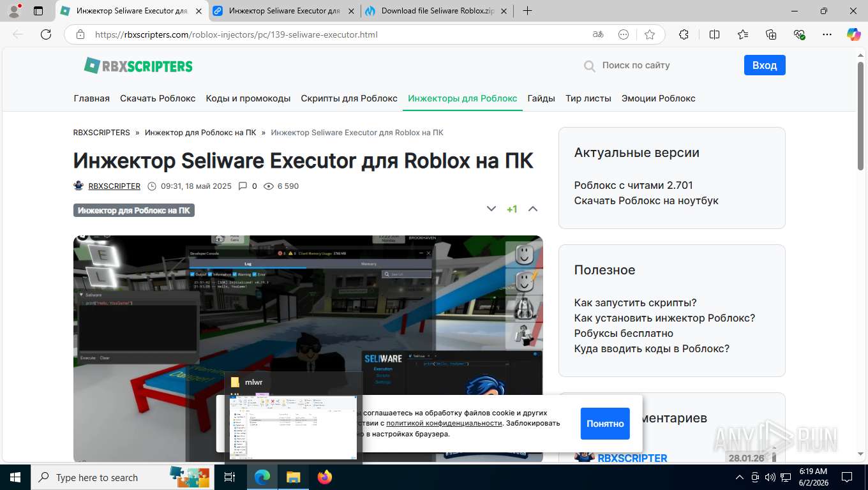This screenshot has height=490, width=868.
Task: Open the favorites list icon
Action: click(743, 34)
